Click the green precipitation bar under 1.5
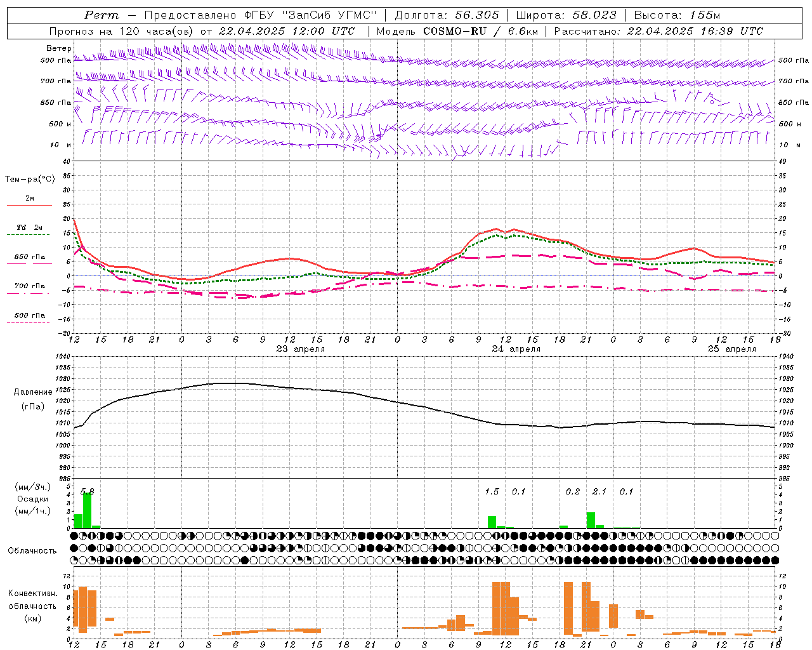 click(x=492, y=522)
